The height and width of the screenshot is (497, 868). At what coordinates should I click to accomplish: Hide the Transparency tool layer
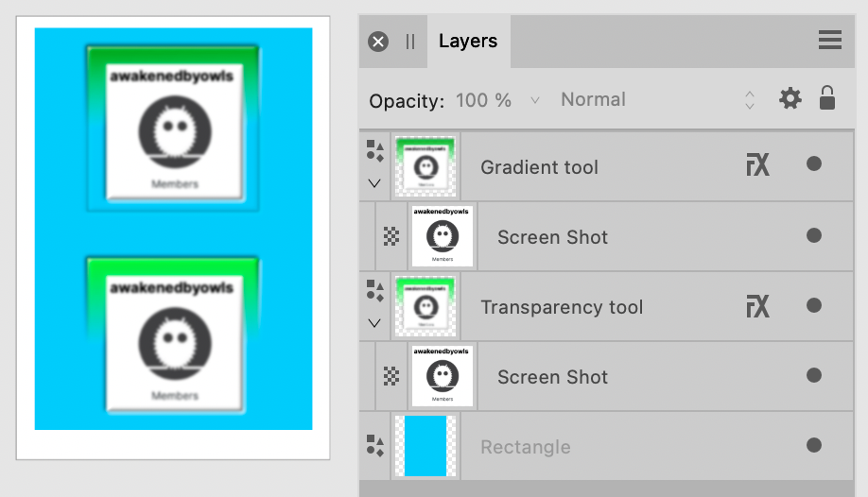point(813,305)
